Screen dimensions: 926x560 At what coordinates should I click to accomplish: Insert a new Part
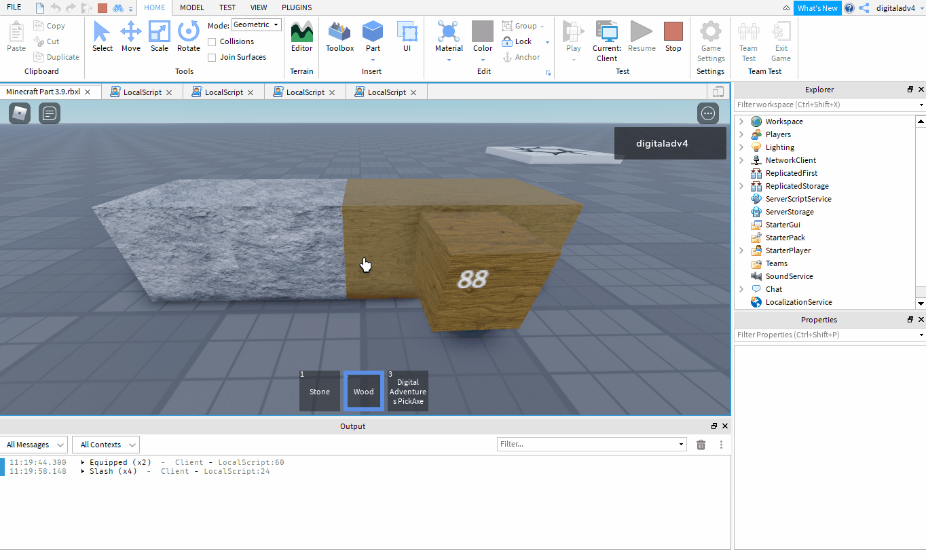pyautogui.click(x=373, y=37)
